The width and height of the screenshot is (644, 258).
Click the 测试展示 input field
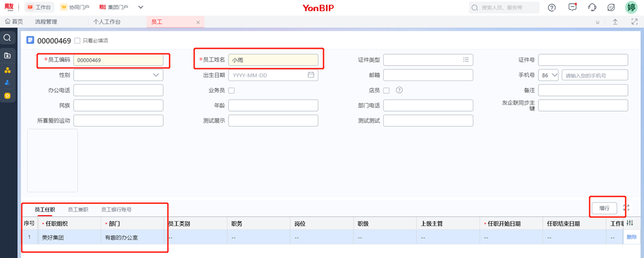click(273, 121)
